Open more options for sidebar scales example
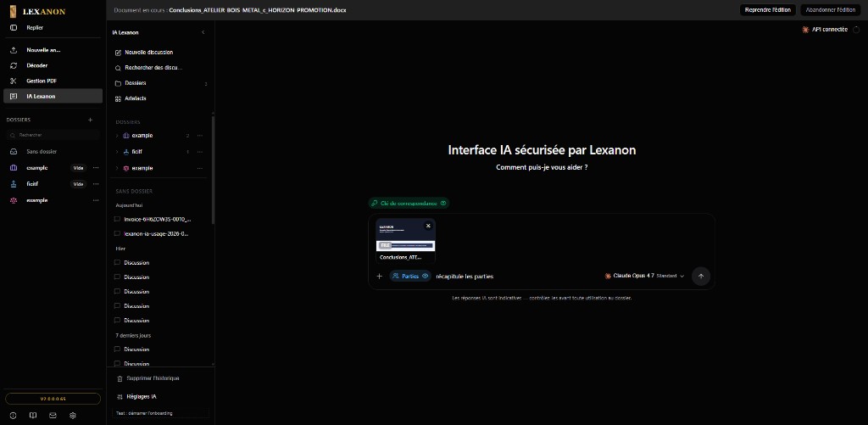Viewport: 868px width, 425px height. 96,200
